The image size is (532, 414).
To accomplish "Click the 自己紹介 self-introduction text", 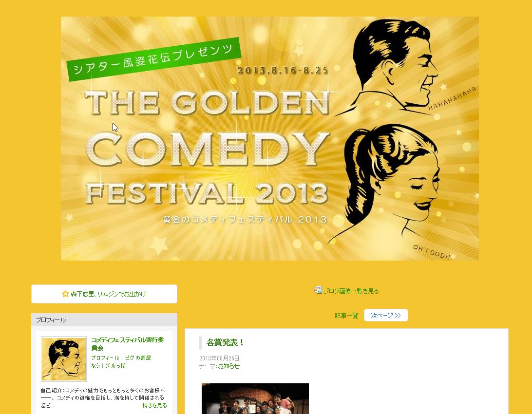I will [102, 398].
